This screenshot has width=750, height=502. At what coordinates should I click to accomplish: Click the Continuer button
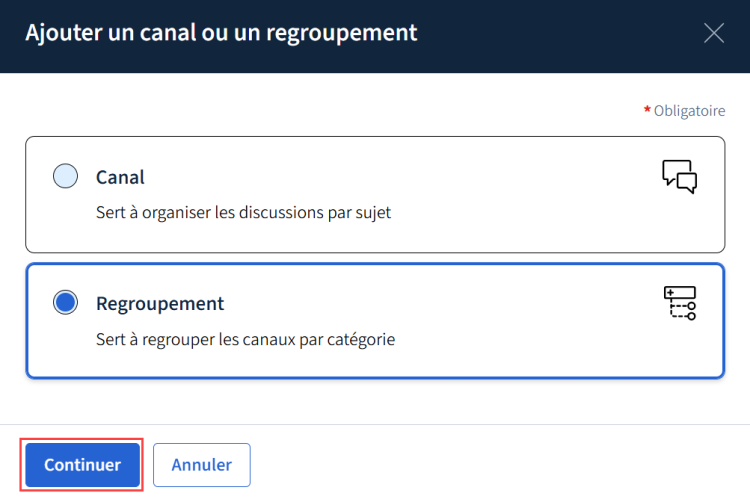click(83, 465)
